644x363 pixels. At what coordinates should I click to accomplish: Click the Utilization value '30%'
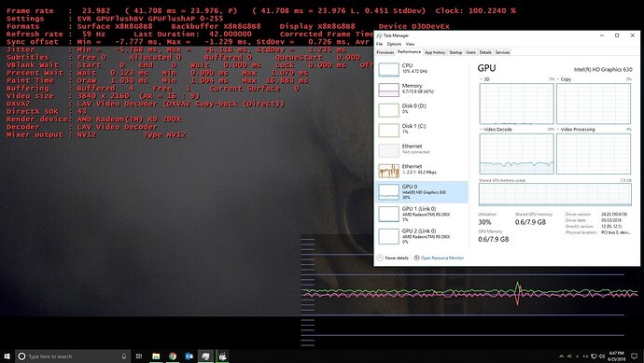(484, 222)
